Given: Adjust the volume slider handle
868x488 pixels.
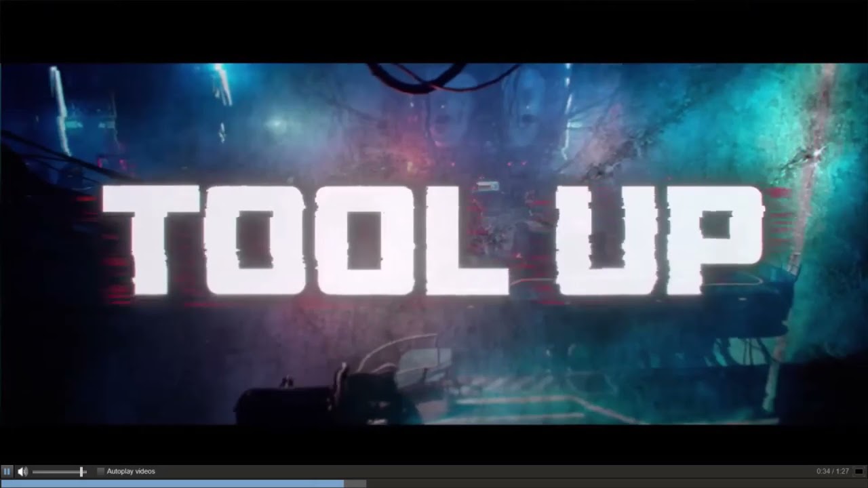Looking at the screenshot, I should pos(81,471).
